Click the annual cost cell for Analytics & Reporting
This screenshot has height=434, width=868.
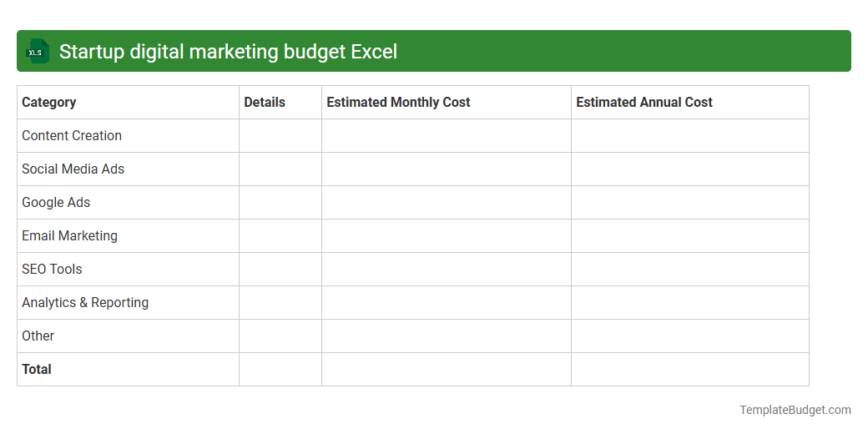pos(689,302)
